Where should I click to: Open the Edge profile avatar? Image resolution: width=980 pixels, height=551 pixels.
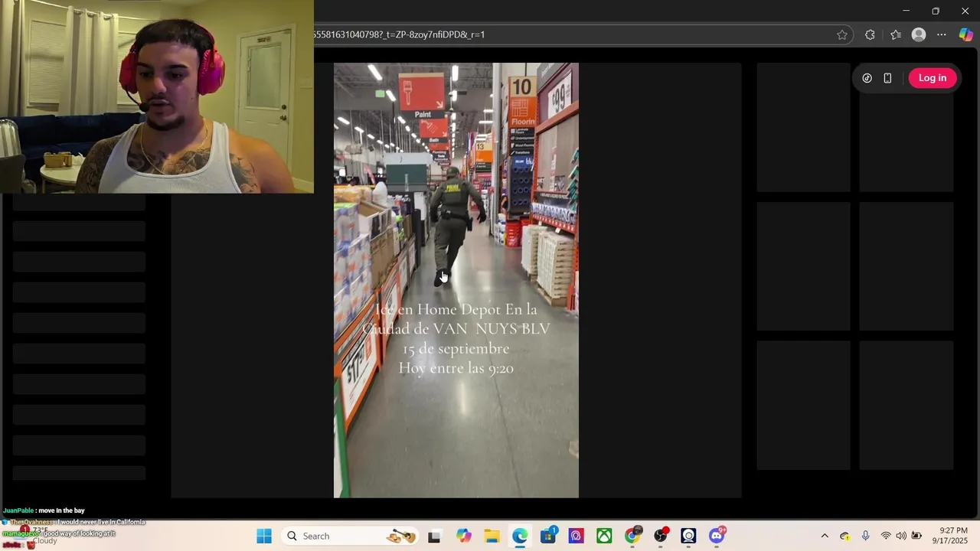tap(919, 34)
